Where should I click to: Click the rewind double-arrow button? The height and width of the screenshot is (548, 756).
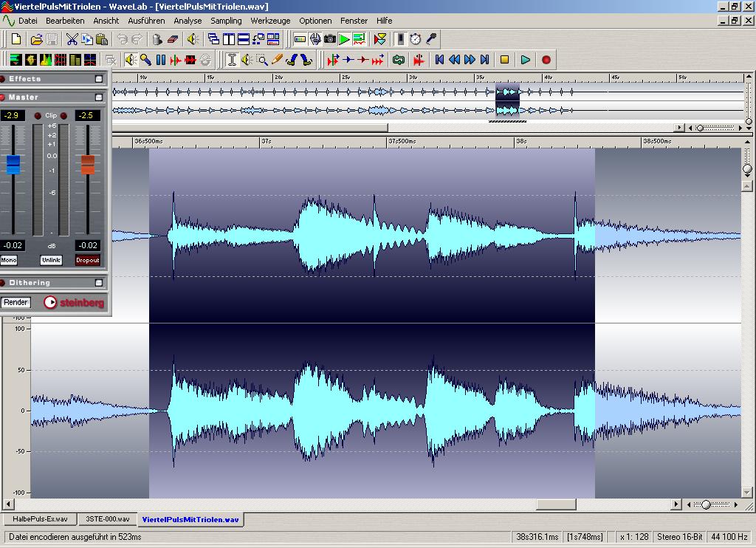point(454,60)
